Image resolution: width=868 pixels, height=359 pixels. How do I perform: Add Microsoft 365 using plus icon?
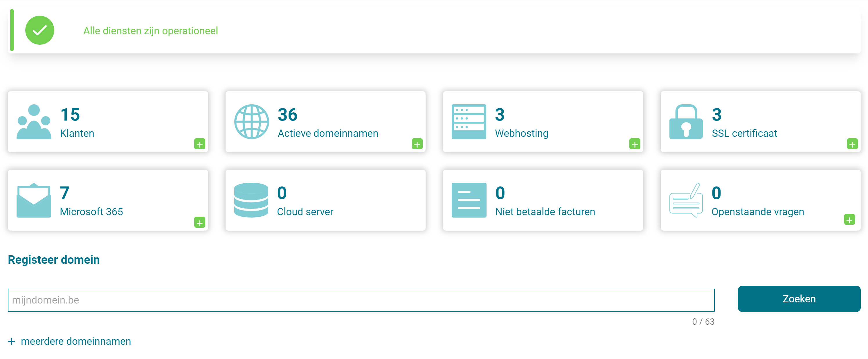[199, 222]
